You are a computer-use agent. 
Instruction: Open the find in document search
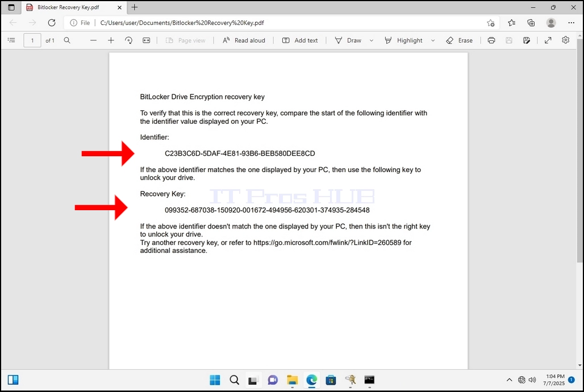tap(67, 40)
